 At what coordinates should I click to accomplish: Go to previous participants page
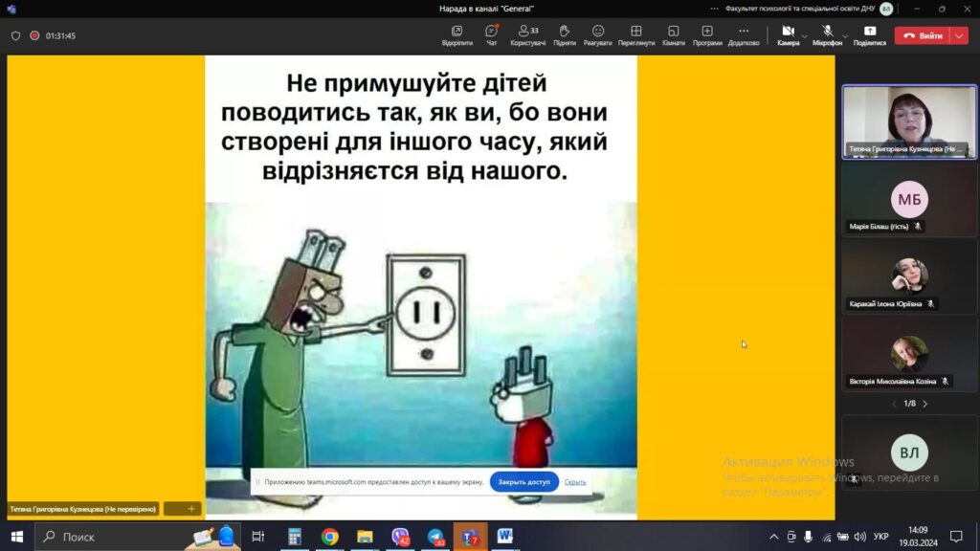click(894, 404)
